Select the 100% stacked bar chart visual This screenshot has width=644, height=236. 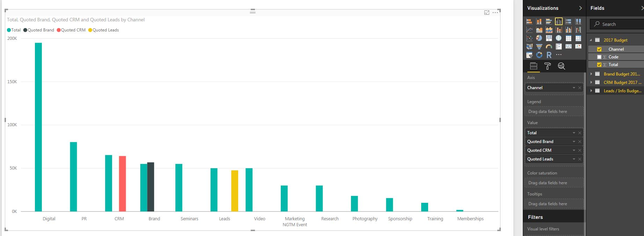[569, 22]
